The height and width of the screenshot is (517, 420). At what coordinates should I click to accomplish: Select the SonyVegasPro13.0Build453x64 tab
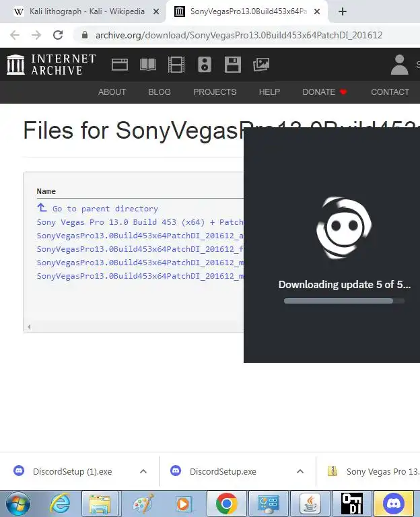click(247, 11)
